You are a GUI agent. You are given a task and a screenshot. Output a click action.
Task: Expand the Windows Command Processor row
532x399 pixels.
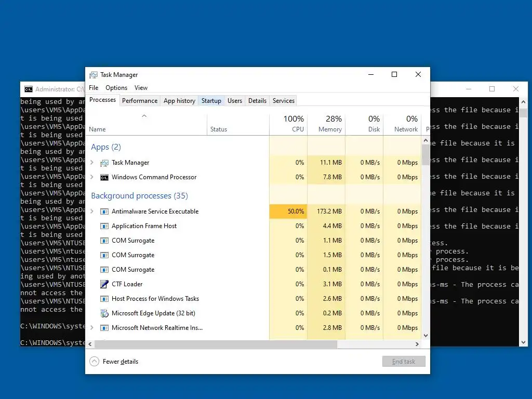tap(92, 177)
